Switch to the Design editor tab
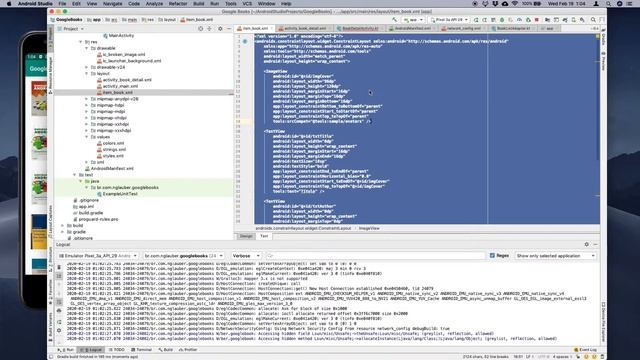Screen dimensions: 640x360 246,236
